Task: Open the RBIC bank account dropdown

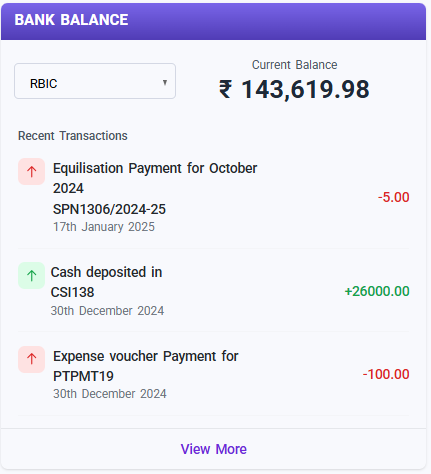Action: (x=95, y=81)
